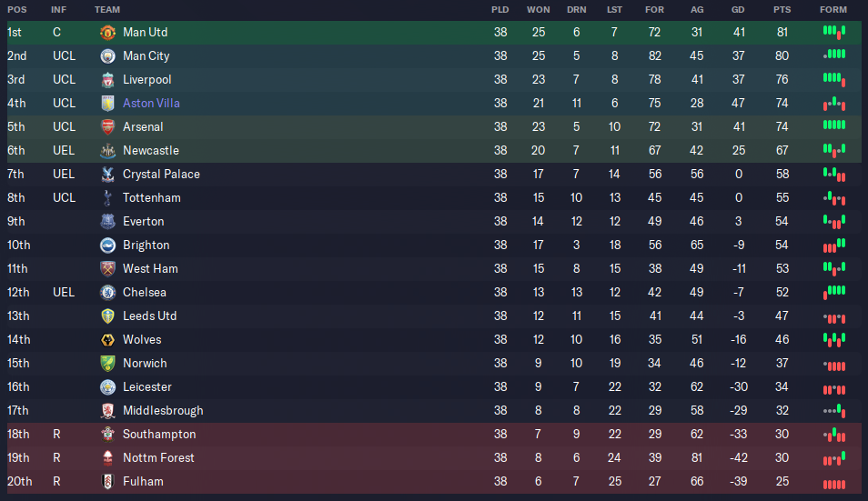
Task: Click the Brighton club badge
Action: 107,245
